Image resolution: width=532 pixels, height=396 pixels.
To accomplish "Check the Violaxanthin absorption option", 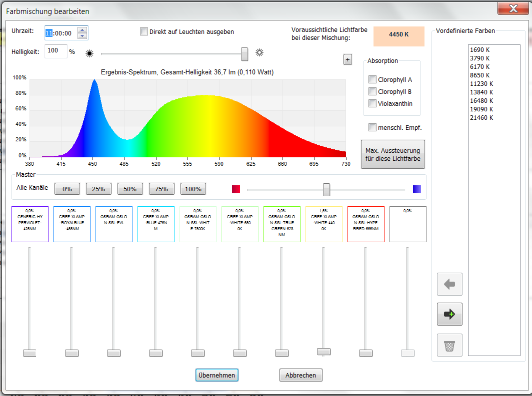I will coord(372,103).
